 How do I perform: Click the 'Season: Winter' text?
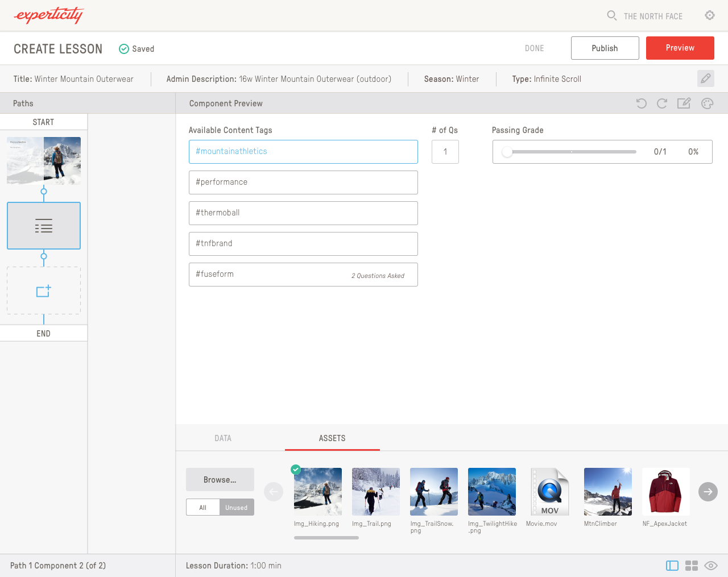point(452,79)
